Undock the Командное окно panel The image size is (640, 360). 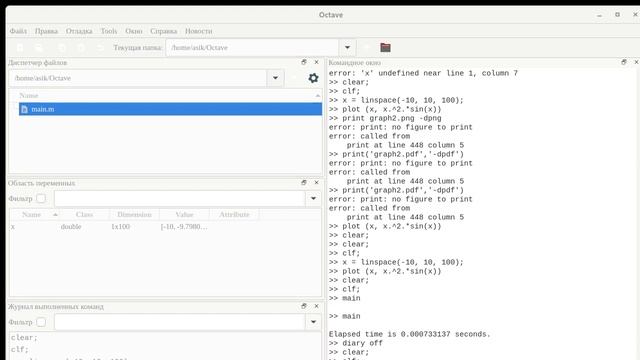click(624, 62)
